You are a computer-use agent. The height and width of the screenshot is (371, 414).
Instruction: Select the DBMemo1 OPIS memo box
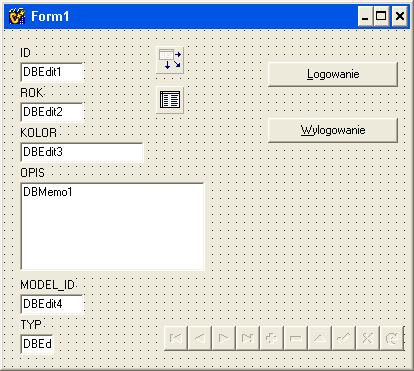pyautogui.click(x=112, y=226)
